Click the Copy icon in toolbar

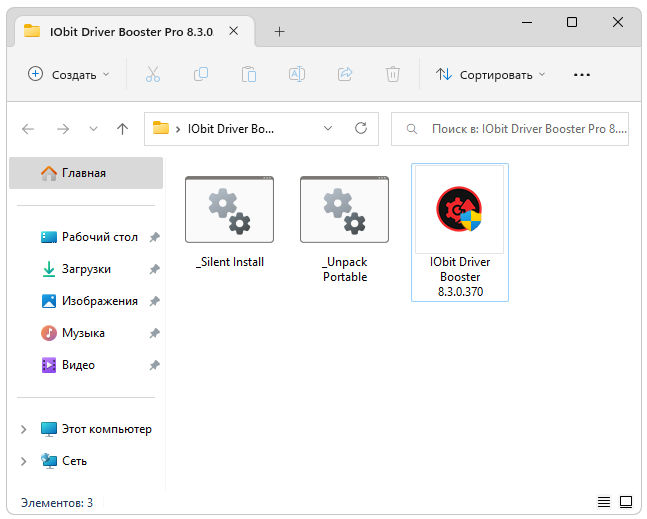pyautogui.click(x=201, y=75)
